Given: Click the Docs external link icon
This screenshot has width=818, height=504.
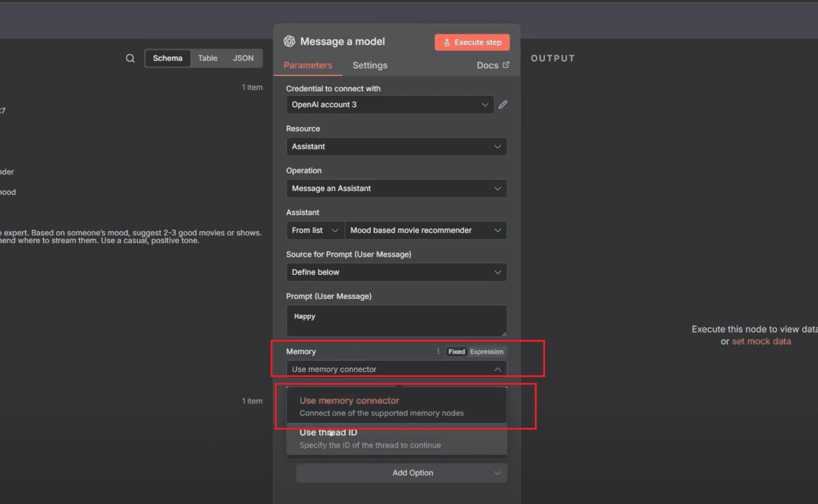Looking at the screenshot, I should pyautogui.click(x=506, y=65).
